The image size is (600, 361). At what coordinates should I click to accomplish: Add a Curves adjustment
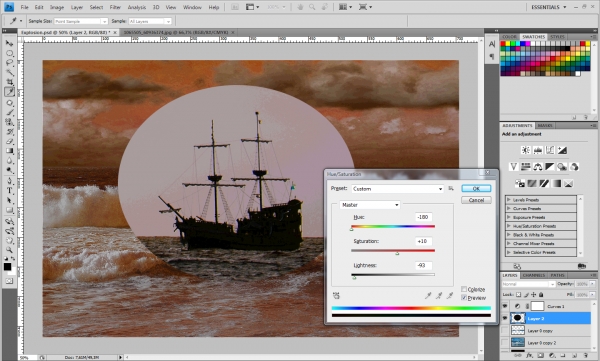point(550,150)
